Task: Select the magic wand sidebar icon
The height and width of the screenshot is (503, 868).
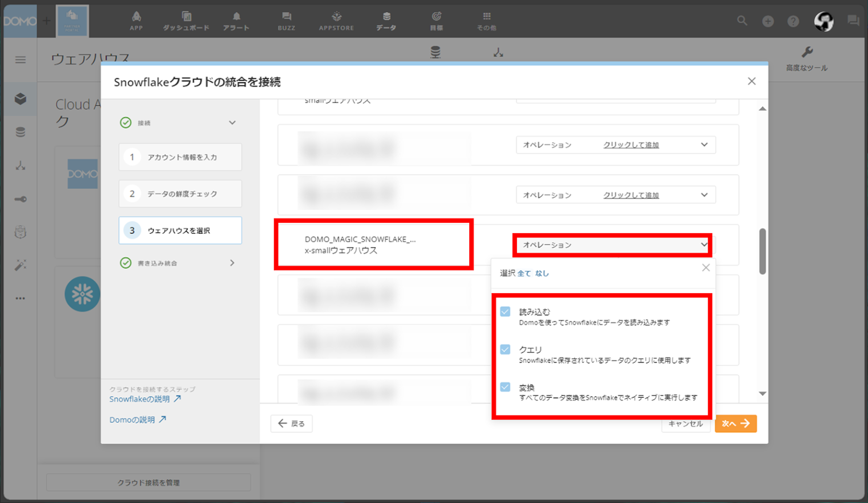Action: click(20, 265)
